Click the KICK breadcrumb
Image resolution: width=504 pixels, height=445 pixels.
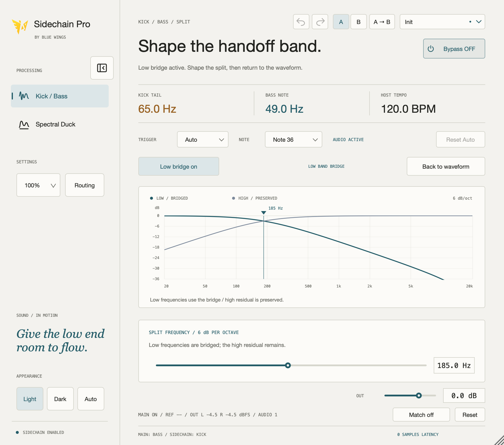[x=144, y=22]
